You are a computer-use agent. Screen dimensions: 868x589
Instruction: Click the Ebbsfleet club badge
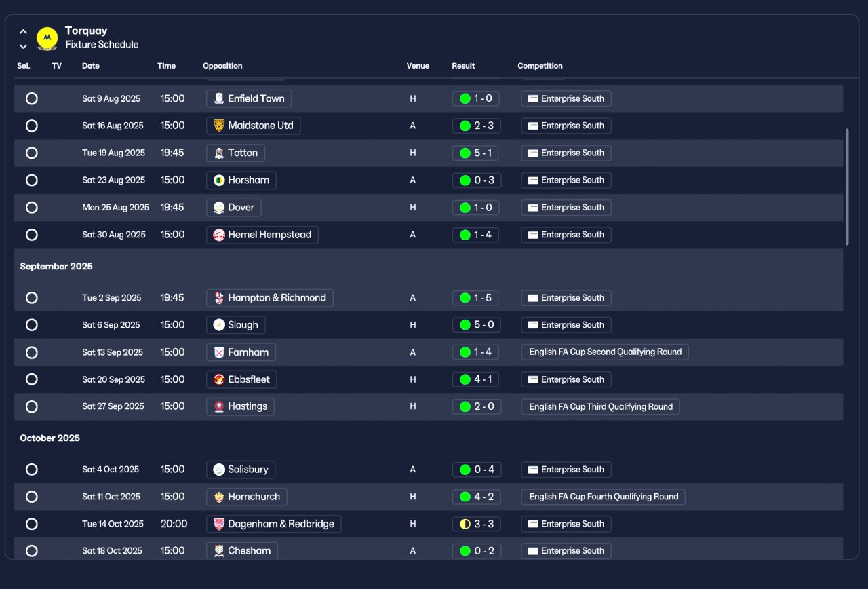(x=218, y=379)
